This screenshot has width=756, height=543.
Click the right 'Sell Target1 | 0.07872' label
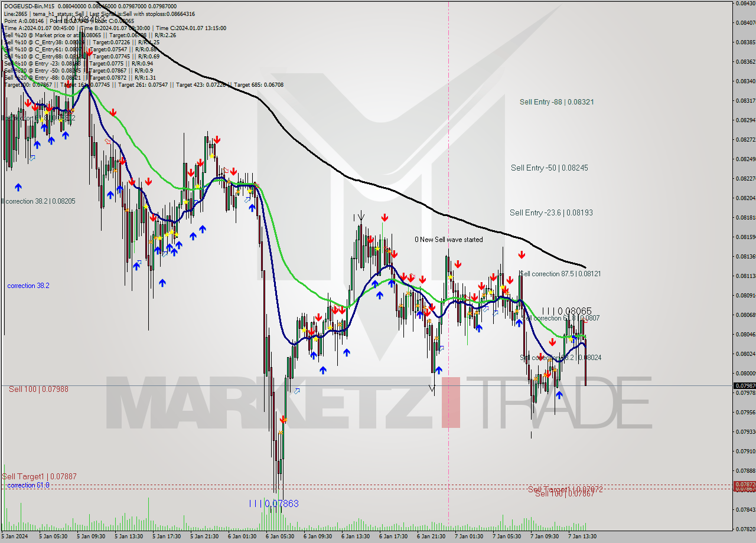[565, 489]
